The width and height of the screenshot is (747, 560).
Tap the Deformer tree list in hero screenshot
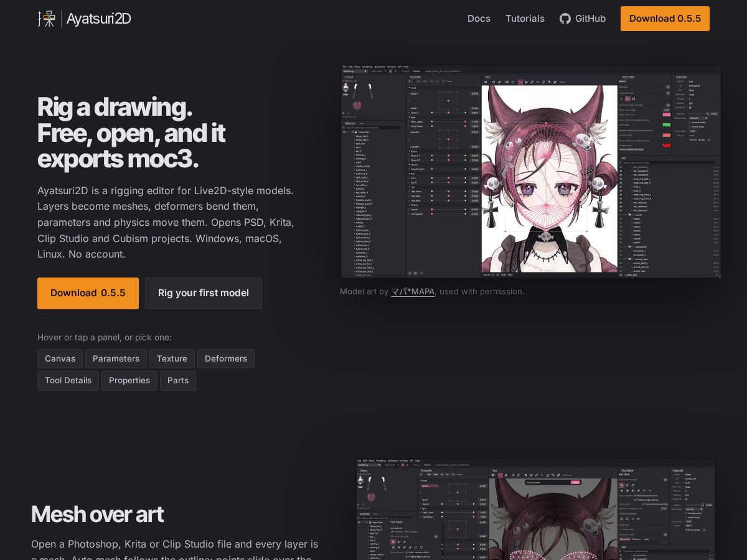pos(374,199)
